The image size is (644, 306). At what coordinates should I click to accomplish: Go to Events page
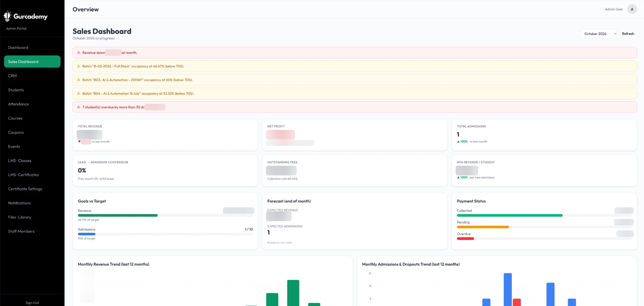[x=32, y=147]
